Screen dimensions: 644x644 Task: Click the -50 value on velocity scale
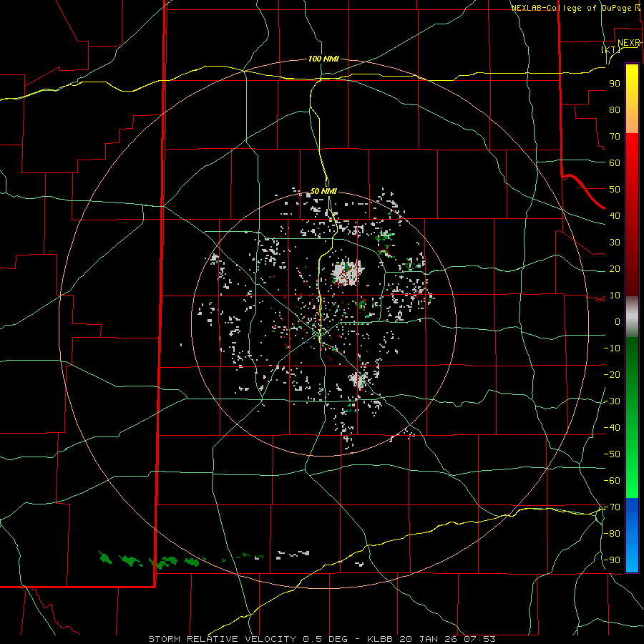[x=612, y=454]
